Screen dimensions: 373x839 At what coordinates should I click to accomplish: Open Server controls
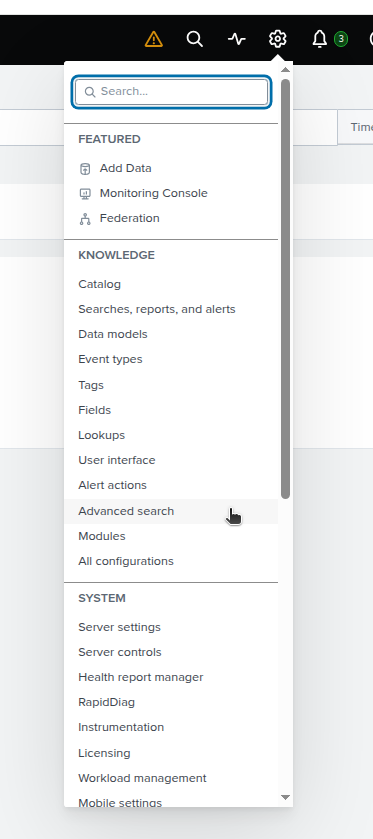click(x=120, y=652)
